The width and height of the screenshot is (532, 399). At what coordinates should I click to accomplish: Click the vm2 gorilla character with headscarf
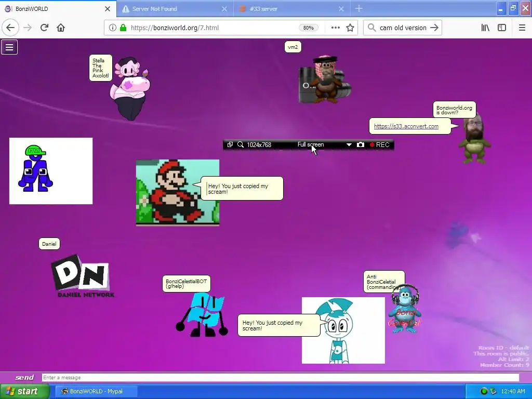[325, 79]
